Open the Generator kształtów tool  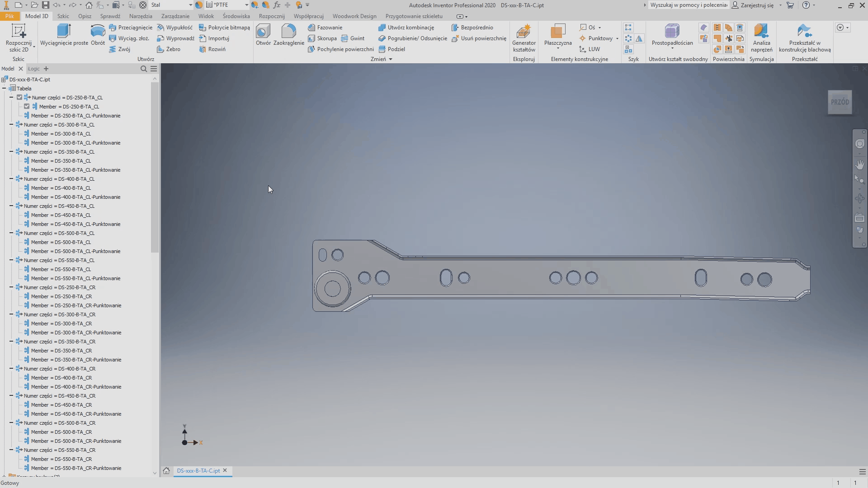524,38
